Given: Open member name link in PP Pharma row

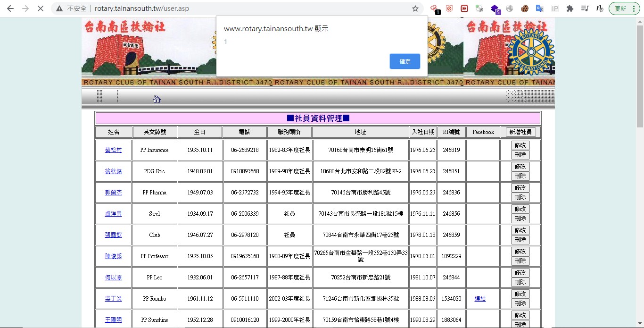Looking at the screenshot, I should click(x=113, y=193).
